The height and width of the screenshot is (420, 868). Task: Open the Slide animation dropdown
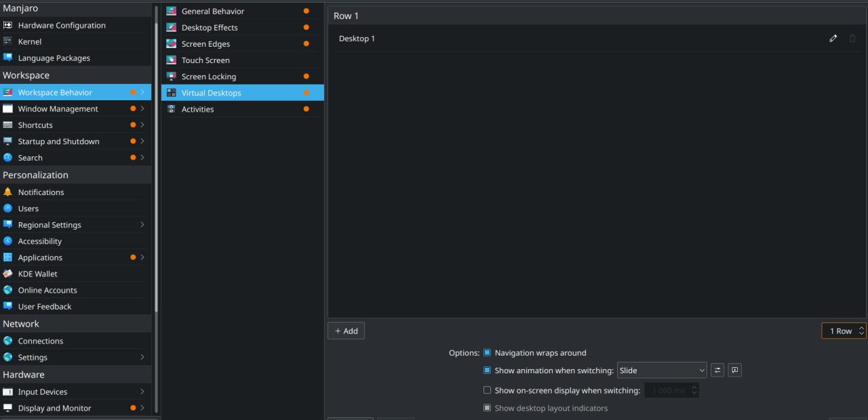(x=662, y=370)
